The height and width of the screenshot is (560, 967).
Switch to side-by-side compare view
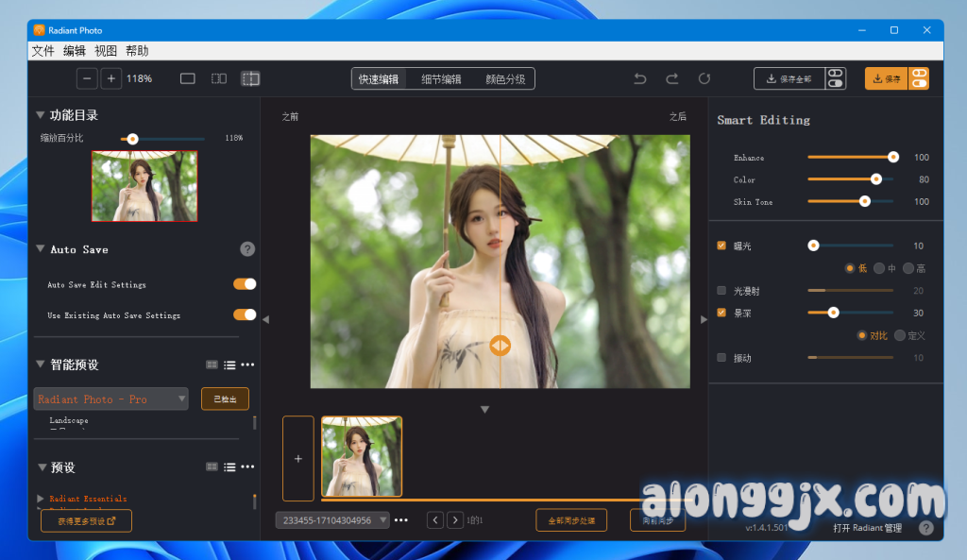click(x=218, y=78)
